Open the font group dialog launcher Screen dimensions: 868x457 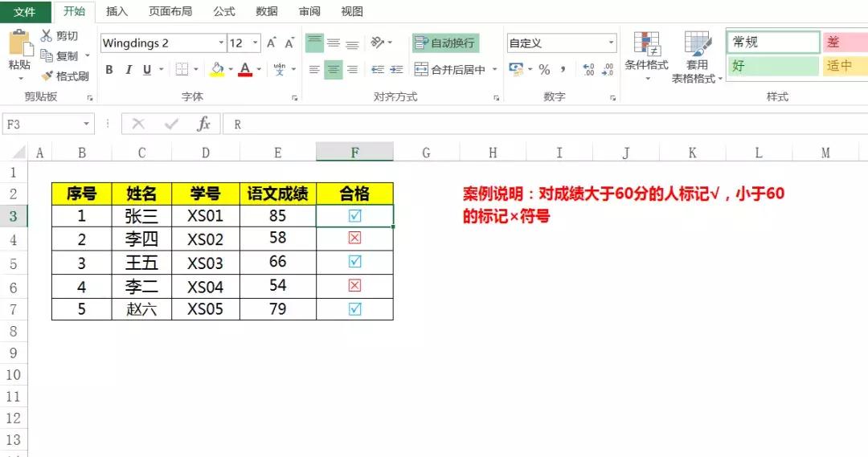tap(294, 98)
